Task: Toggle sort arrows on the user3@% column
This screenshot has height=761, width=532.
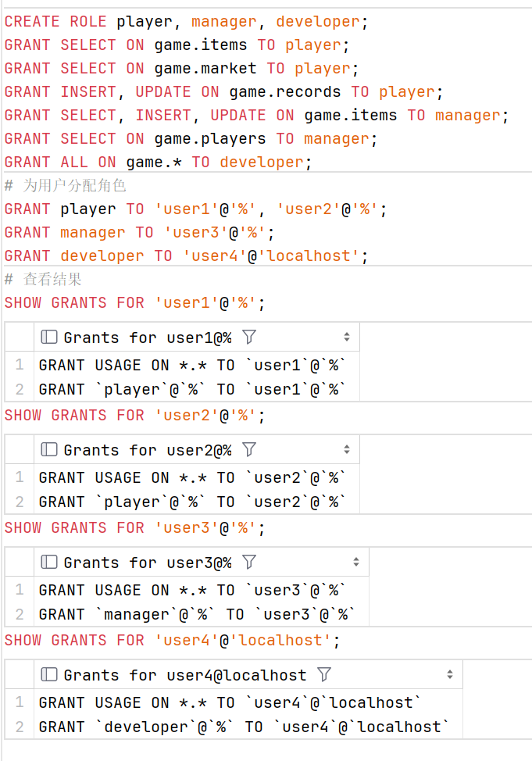Action: pyautogui.click(x=356, y=562)
